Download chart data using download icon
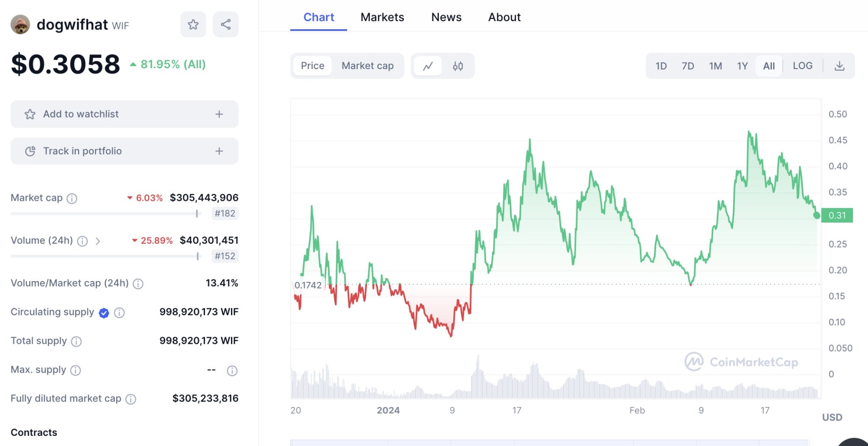868x446 pixels. [x=839, y=66]
